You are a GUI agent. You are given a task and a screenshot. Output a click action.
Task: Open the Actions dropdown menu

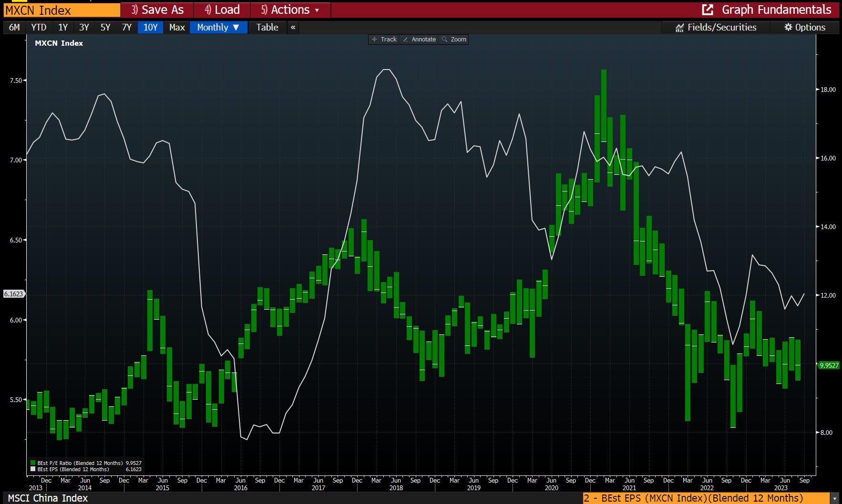[x=290, y=10]
